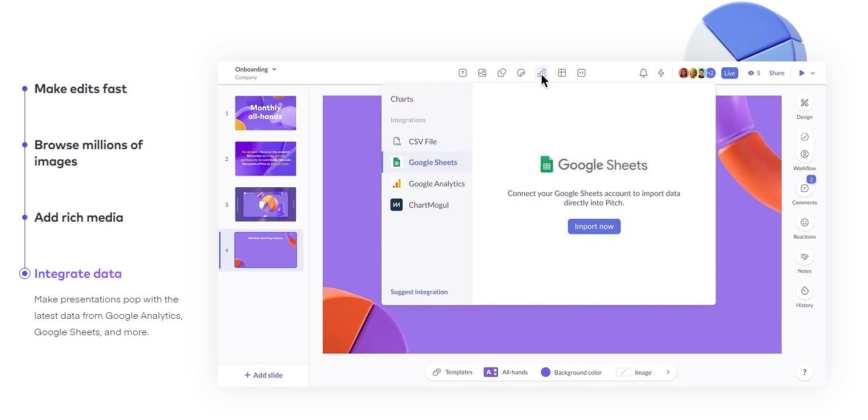Open the lightning bolt quick actions
Screen dimensions: 868x420
pyautogui.click(x=661, y=73)
